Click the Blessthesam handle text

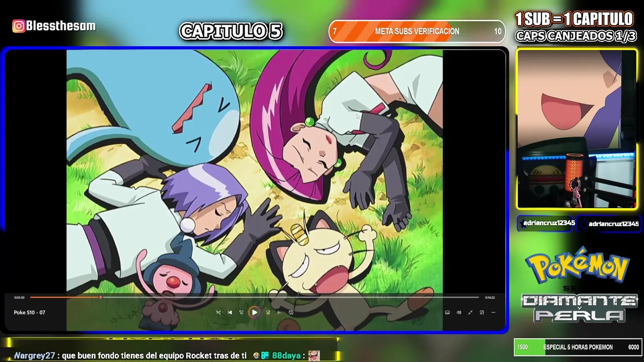[x=61, y=26]
